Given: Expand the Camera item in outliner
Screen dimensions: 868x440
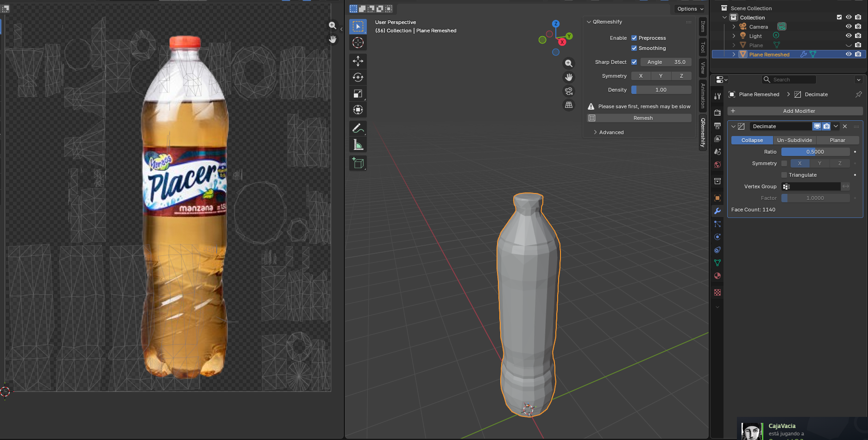Looking at the screenshot, I should point(734,27).
